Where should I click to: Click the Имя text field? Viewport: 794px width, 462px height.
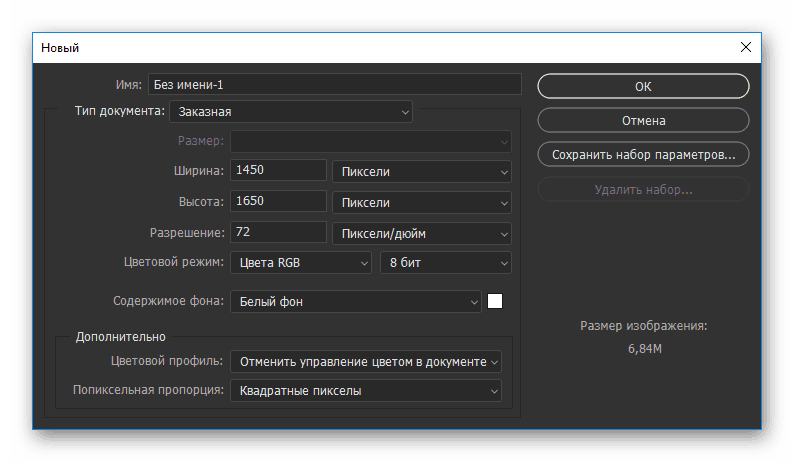pos(335,85)
